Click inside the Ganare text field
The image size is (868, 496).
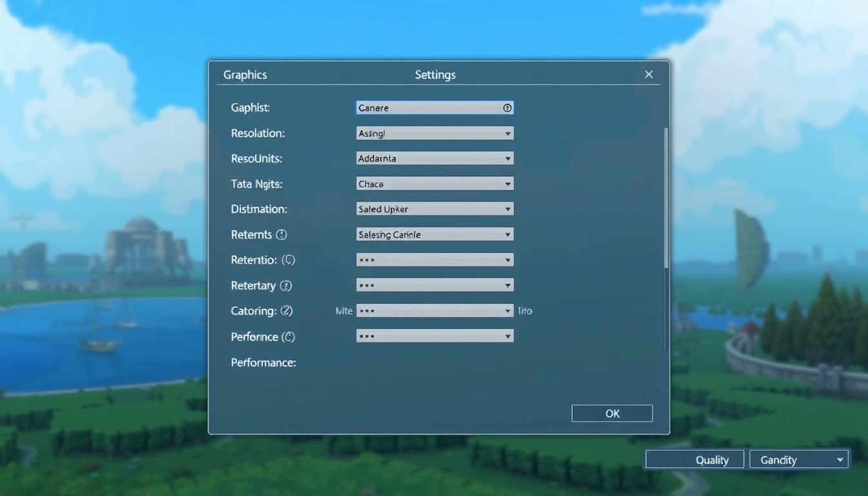click(426, 107)
